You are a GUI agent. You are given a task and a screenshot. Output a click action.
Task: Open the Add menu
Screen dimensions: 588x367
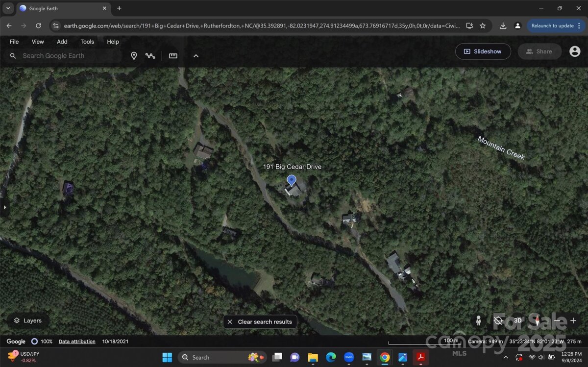coord(62,42)
